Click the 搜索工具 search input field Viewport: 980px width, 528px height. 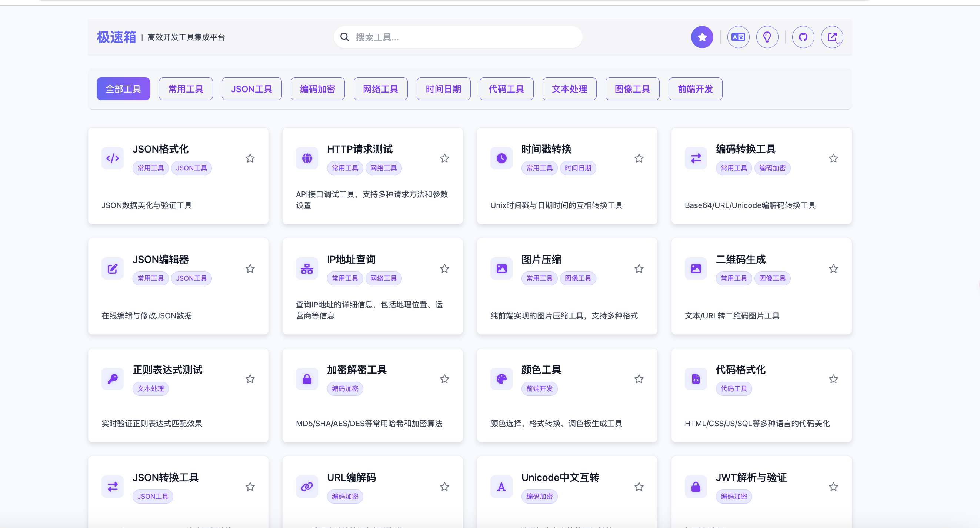[458, 37]
